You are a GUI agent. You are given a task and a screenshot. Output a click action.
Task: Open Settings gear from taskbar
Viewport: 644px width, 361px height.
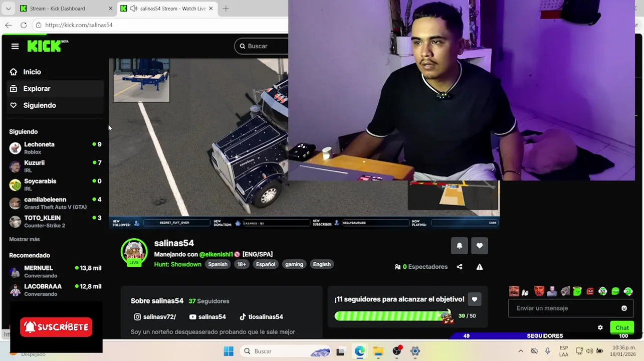[x=415, y=351]
